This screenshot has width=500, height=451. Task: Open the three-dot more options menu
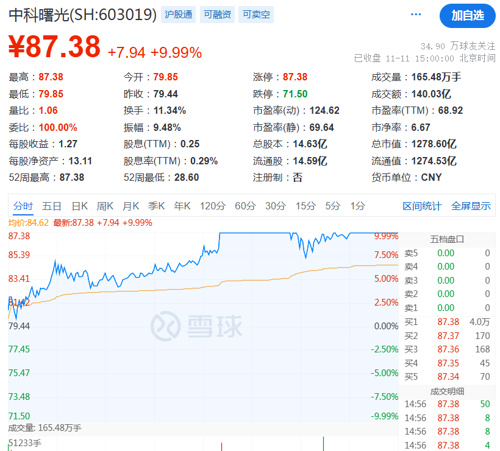tap(416, 14)
